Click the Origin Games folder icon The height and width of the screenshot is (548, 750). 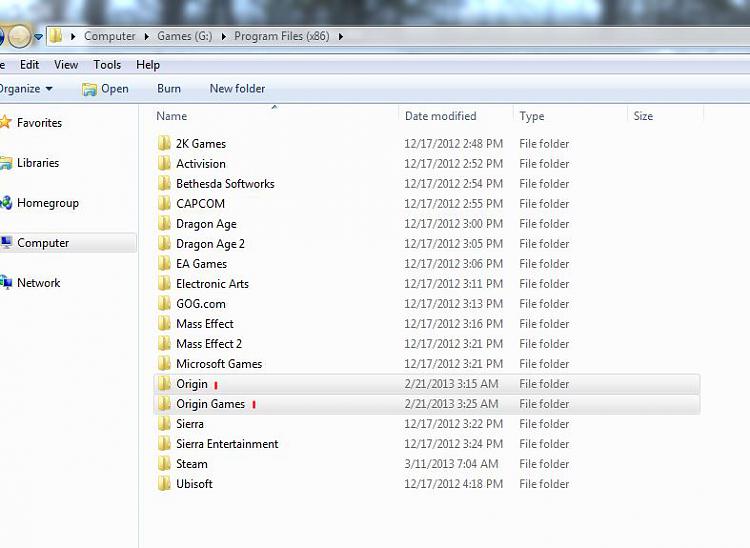[x=164, y=404]
